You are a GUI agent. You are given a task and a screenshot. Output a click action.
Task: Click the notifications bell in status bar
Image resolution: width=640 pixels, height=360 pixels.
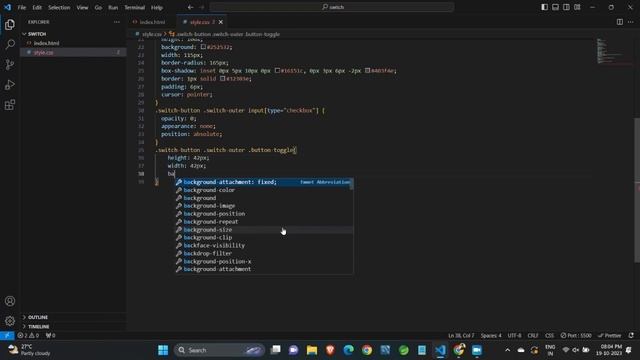click(x=631, y=336)
